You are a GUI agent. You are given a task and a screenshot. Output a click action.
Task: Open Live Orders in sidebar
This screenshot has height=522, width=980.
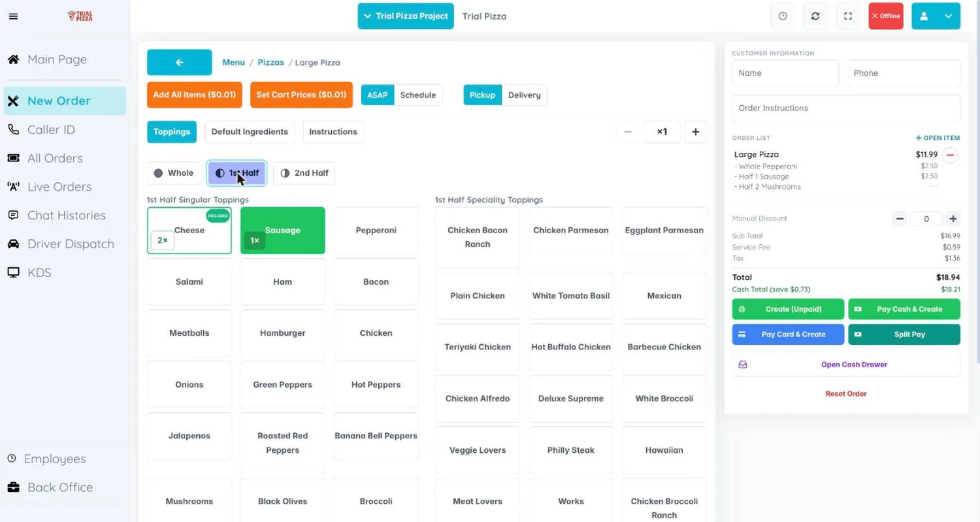pyautogui.click(x=63, y=187)
